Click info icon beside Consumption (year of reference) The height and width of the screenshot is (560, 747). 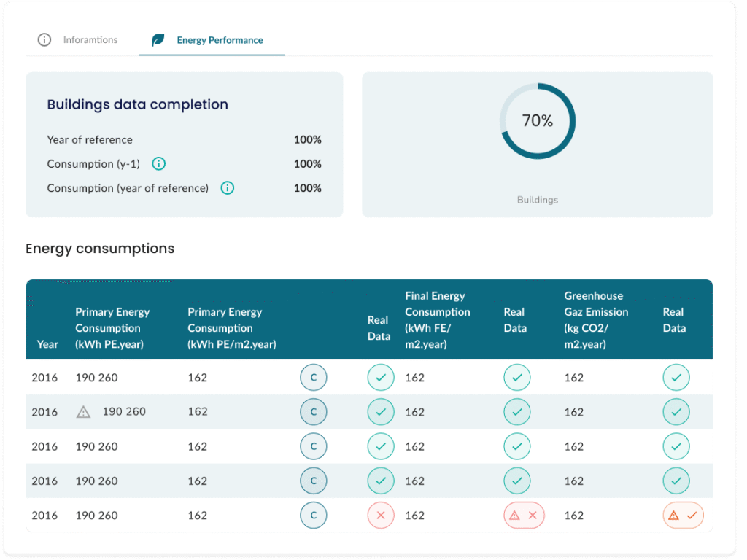point(227,188)
